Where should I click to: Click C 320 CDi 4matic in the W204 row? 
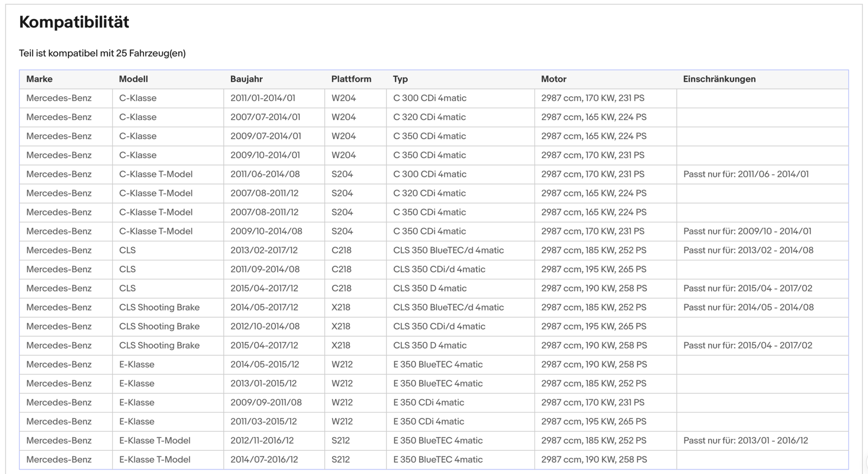tap(429, 117)
